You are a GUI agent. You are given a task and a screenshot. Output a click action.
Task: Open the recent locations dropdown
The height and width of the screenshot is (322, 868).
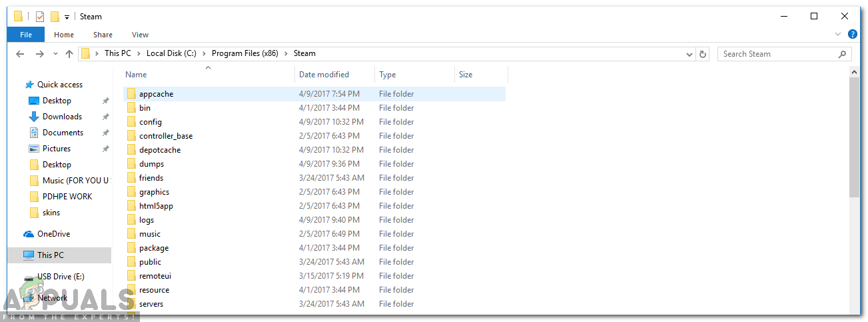pyautogui.click(x=56, y=54)
